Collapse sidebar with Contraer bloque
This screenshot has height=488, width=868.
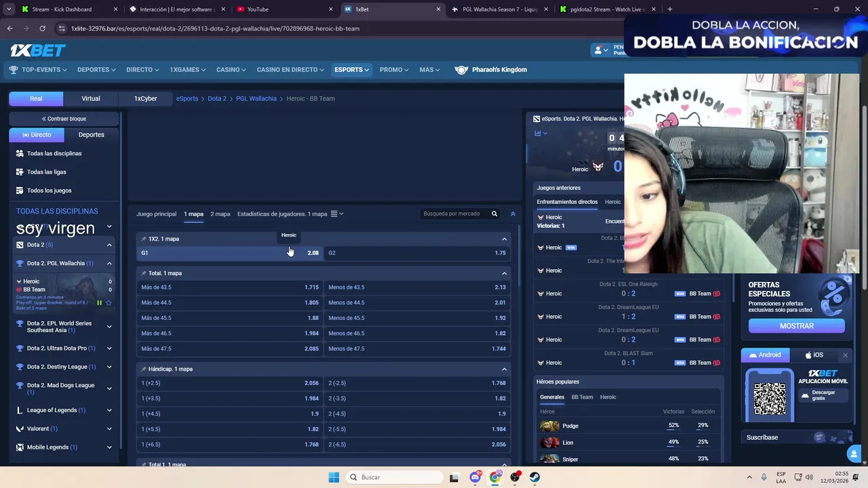click(64, 119)
